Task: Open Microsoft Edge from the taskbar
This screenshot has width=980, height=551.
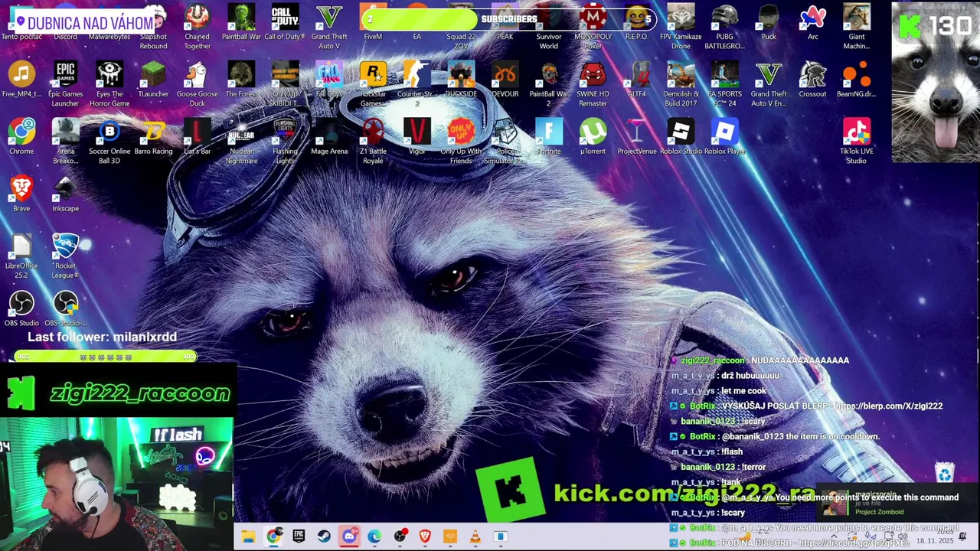Action: (374, 536)
